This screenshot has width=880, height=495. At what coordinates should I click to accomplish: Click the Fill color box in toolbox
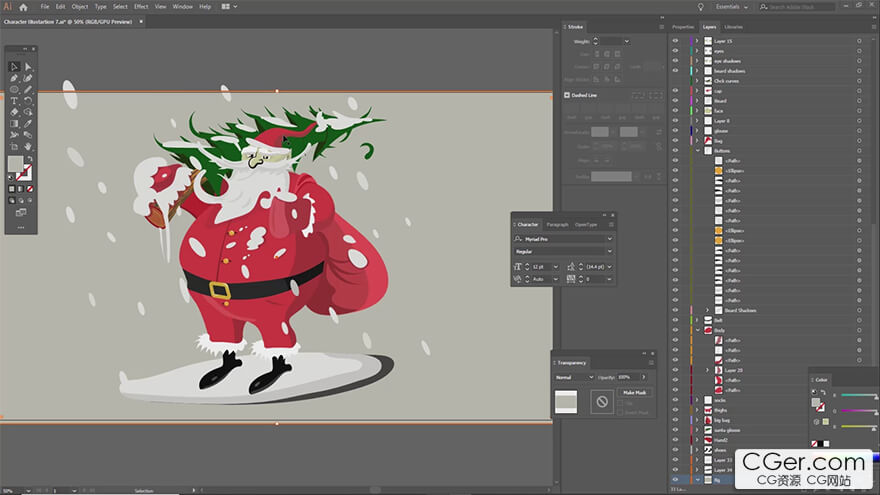click(15, 164)
